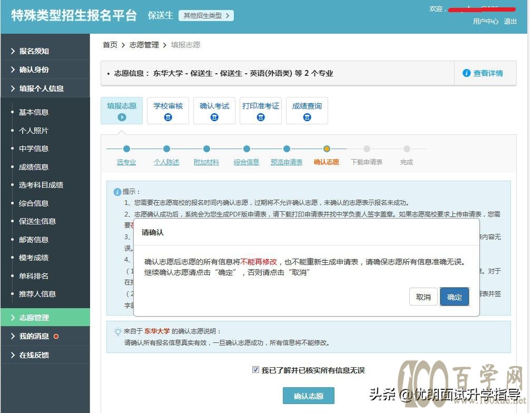Open 模考成绩 in sidebar
This screenshot has width=532, height=413.
(x=34, y=258)
